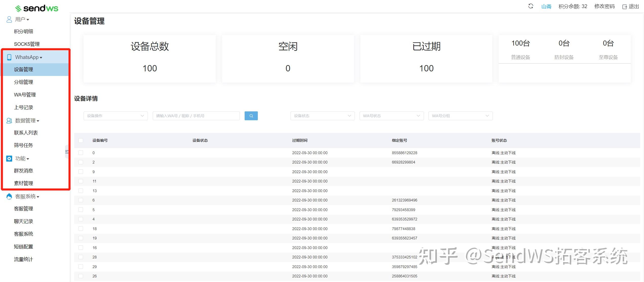The width and height of the screenshot is (644, 282).
Task: Click 退出 to log out
Action: [631, 6]
